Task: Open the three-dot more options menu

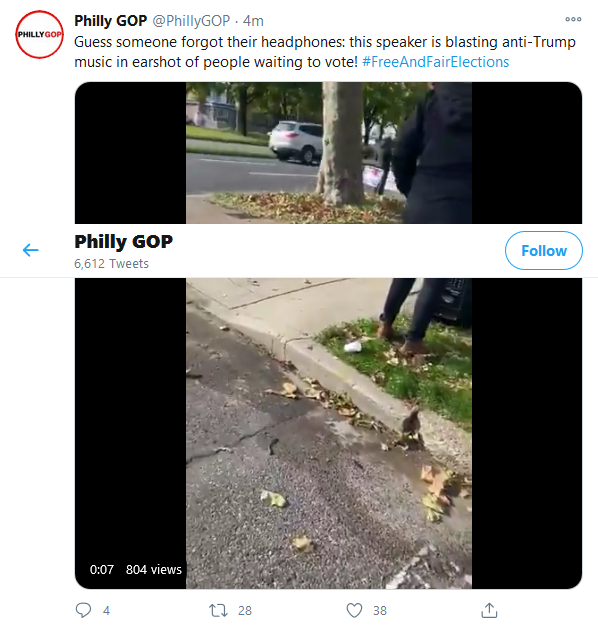Action: tap(573, 19)
